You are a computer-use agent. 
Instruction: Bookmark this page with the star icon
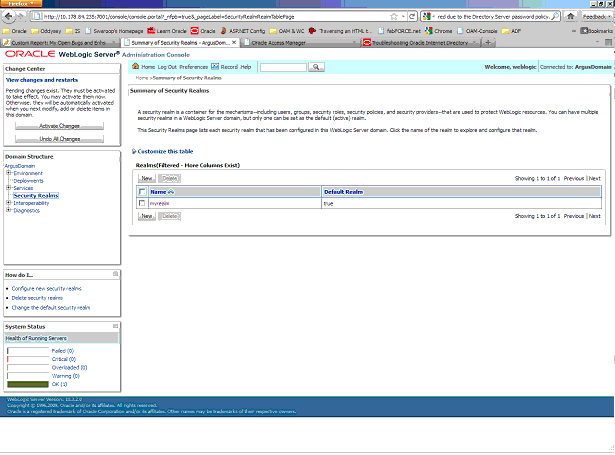tap(394, 16)
